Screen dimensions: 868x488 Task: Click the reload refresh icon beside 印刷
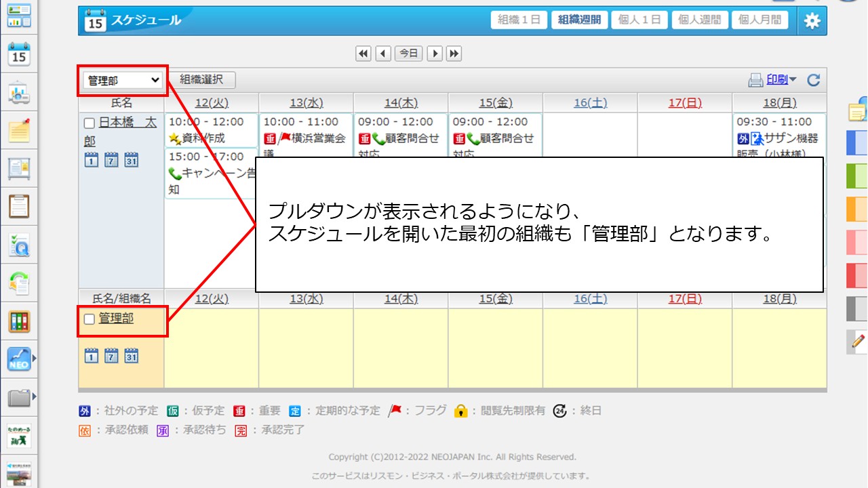click(x=814, y=81)
